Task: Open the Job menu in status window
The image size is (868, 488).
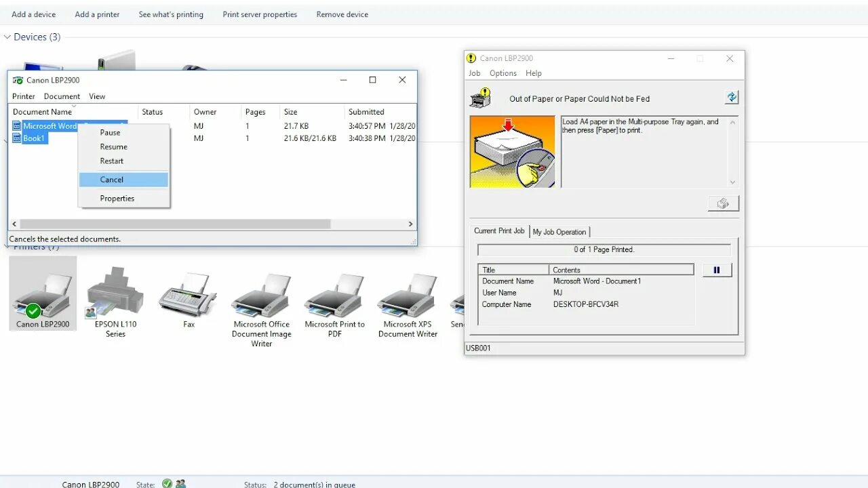Action: click(x=475, y=73)
